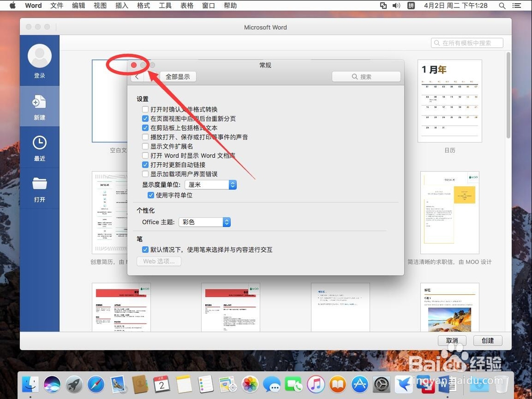Open Reminders from the Dock

(x=205, y=385)
